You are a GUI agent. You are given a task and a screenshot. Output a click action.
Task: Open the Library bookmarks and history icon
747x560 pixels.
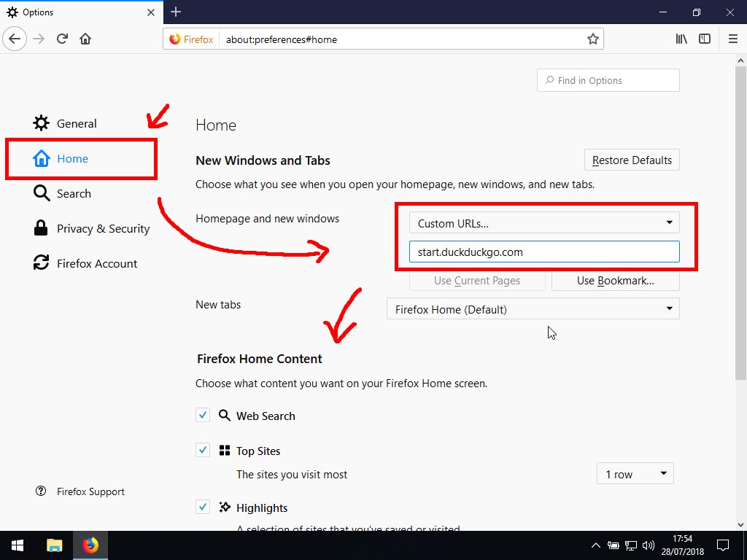click(681, 39)
